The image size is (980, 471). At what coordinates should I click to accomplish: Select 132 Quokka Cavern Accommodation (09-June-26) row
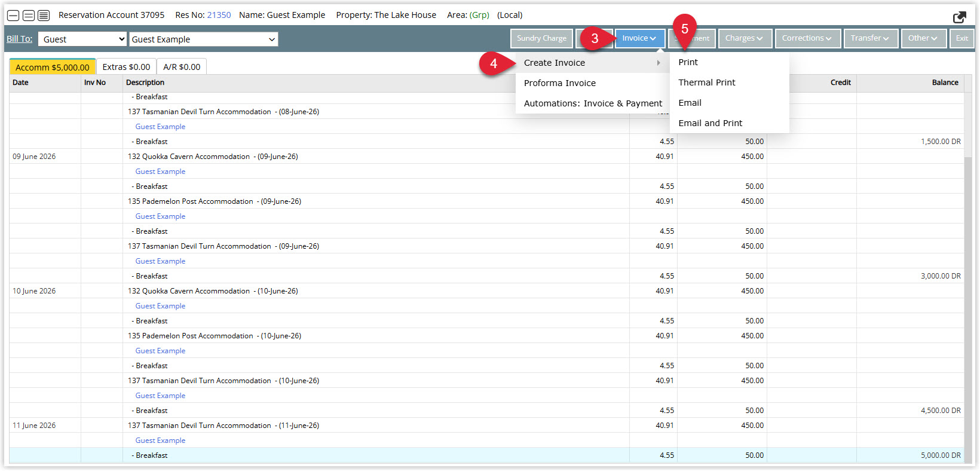(486, 157)
